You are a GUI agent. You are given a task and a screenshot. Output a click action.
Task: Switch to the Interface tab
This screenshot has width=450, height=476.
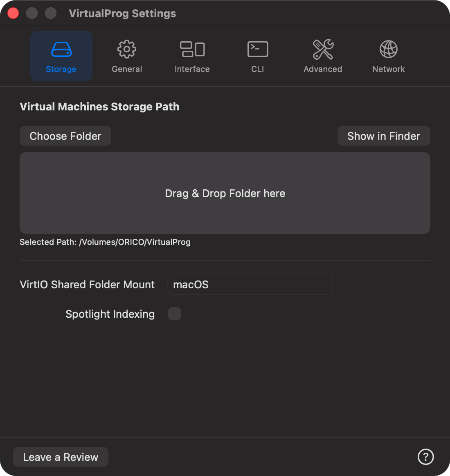(x=192, y=56)
